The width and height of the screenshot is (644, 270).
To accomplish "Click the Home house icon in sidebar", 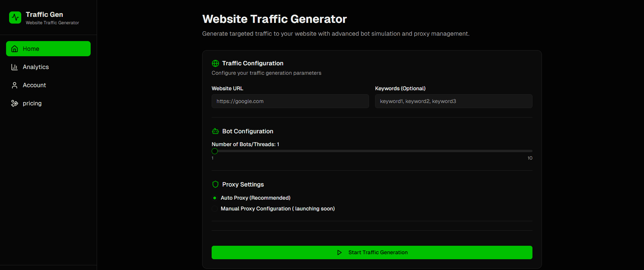I will click(x=14, y=49).
